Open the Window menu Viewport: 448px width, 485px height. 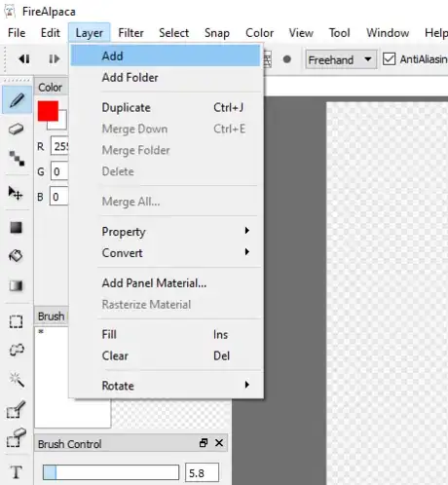(x=388, y=33)
